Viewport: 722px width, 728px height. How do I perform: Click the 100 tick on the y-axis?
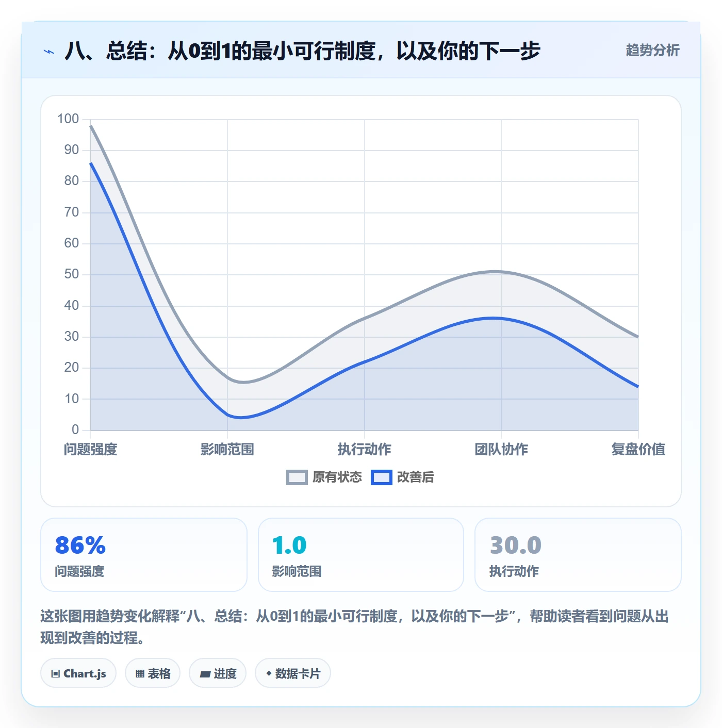click(x=68, y=119)
